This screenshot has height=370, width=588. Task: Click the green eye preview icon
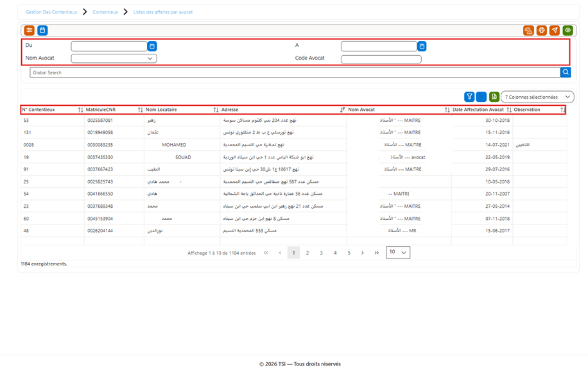(x=567, y=30)
